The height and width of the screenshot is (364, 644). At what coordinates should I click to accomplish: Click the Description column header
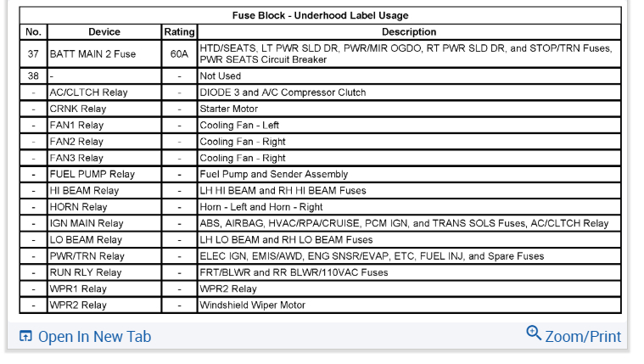409,32
